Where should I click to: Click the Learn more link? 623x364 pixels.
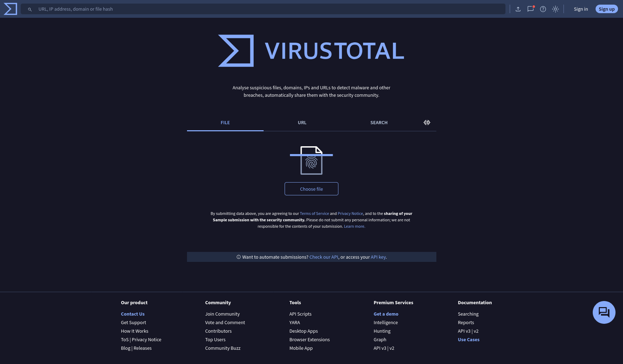point(354,226)
